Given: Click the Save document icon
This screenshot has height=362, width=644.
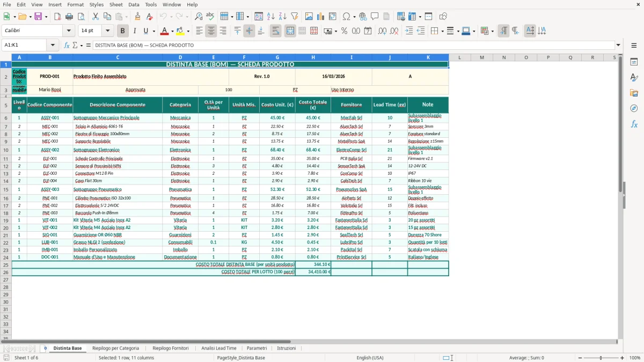Looking at the screenshot, I should 38,17.
